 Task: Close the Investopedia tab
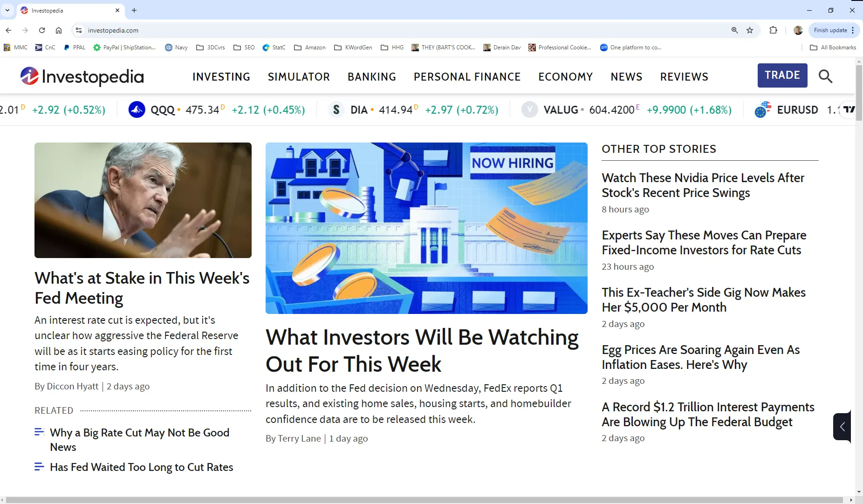(117, 10)
